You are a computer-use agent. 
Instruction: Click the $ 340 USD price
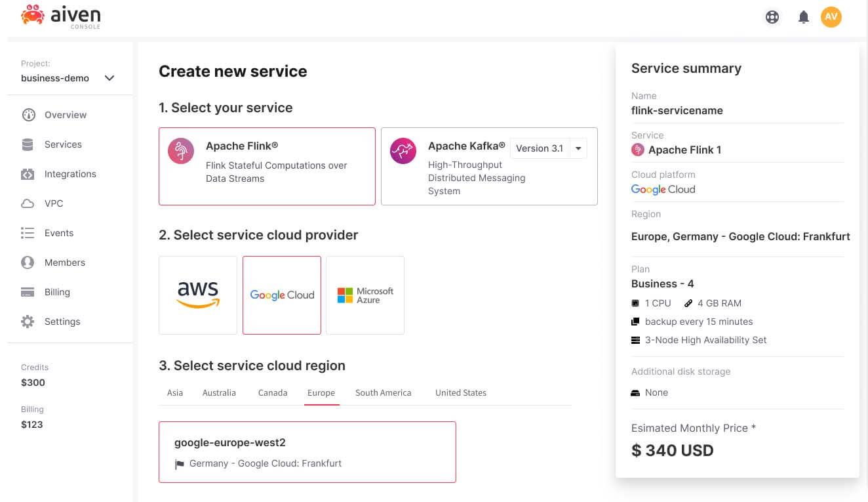click(673, 450)
